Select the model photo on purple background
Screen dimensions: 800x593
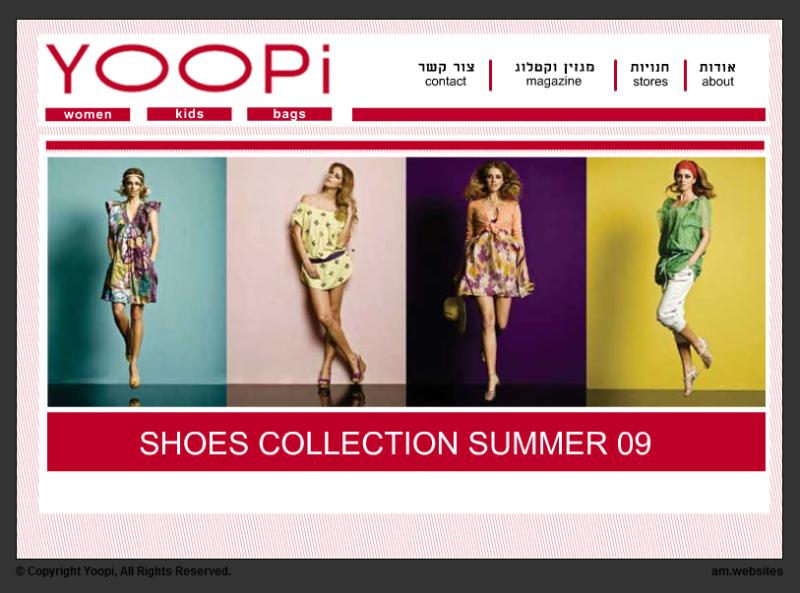tap(496, 282)
